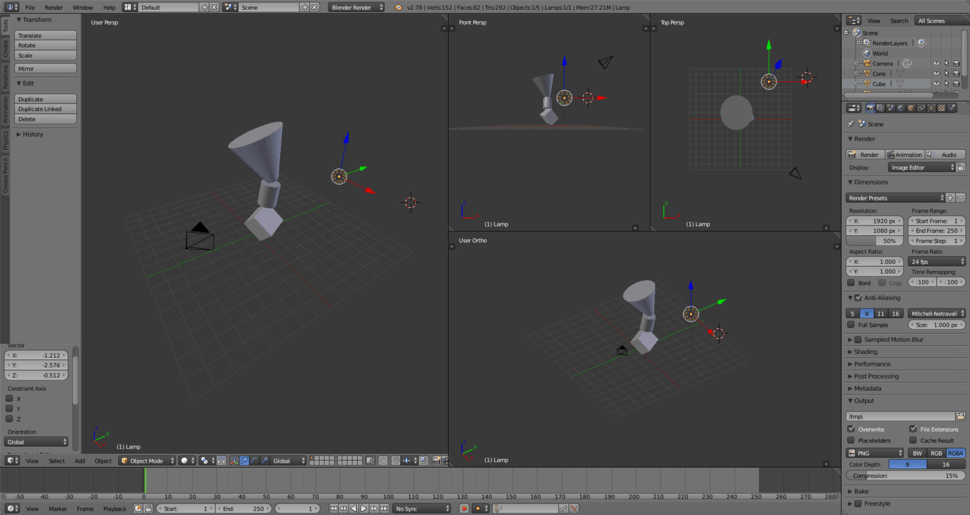This screenshot has height=515, width=970.
Task: Disable the Overwrite checkbox
Action: (x=851, y=429)
